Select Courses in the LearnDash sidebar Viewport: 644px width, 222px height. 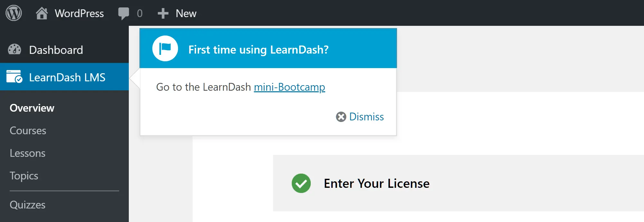[x=28, y=130]
